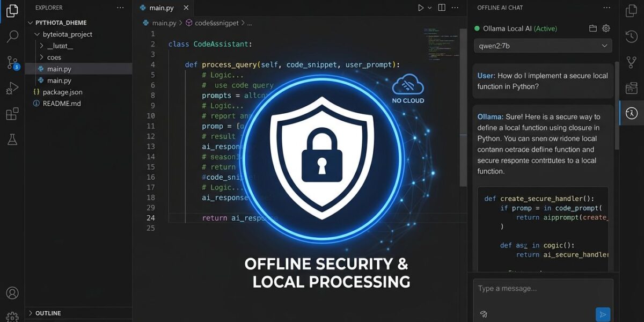Click the copy pages icon in right sidebar
This screenshot has width=644, height=322.
click(x=632, y=11)
